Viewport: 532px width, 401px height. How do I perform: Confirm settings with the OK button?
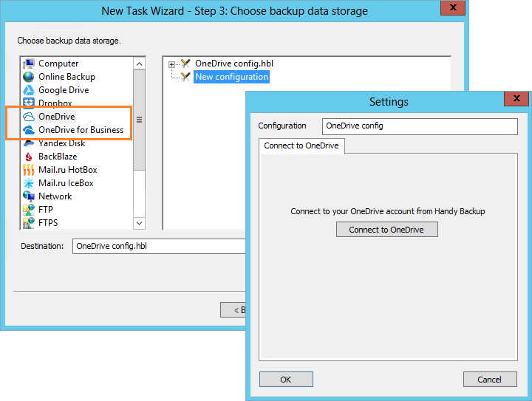pos(286,380)
